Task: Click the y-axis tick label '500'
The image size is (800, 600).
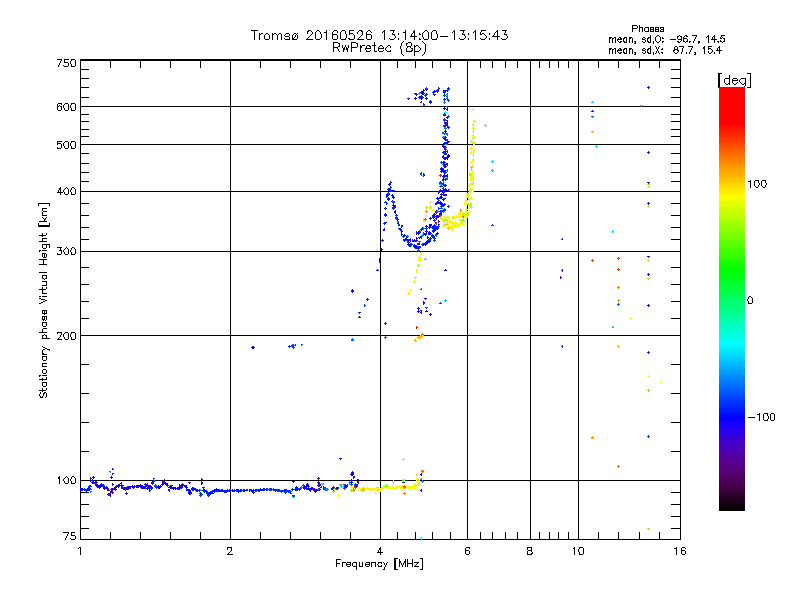Action: [x=66, y=145]
